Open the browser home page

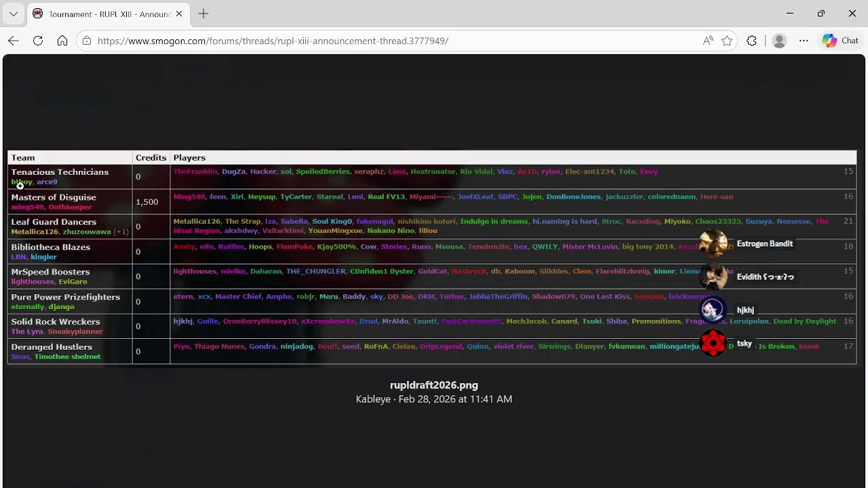click(x=62, y=41)
